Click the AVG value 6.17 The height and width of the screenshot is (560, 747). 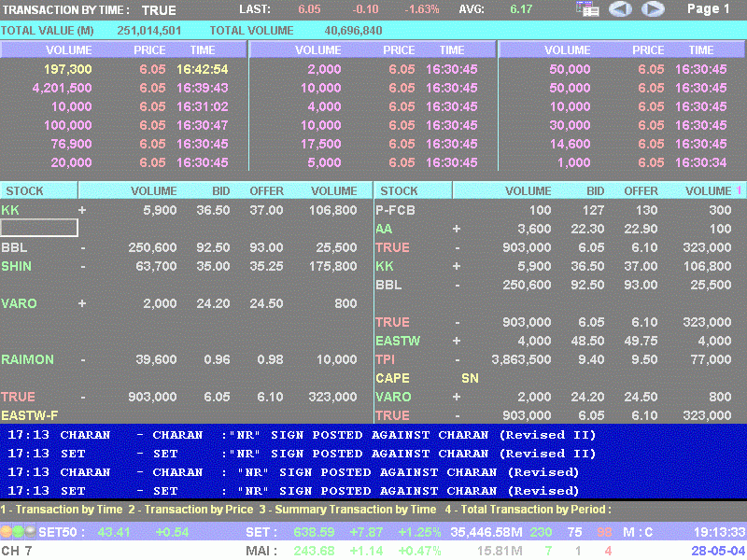point(521,9)
